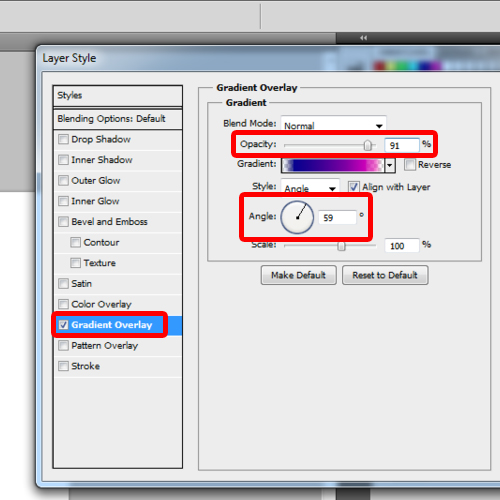500x500 pixels.
Task: Uncheck Align with Layer
Action: (x=354, y=187)
